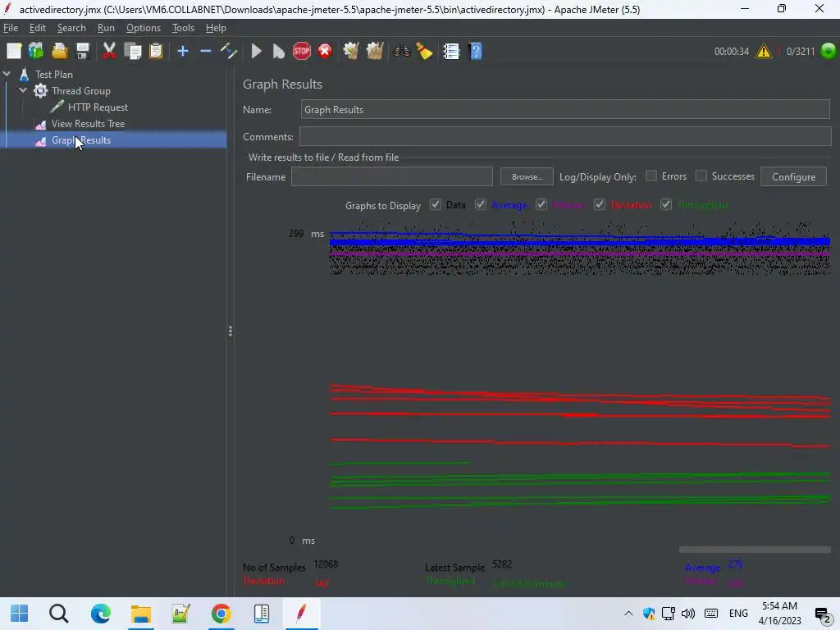Select View Results Tree listener
Viewport: 840px width, 630px height.
[88, 124]
